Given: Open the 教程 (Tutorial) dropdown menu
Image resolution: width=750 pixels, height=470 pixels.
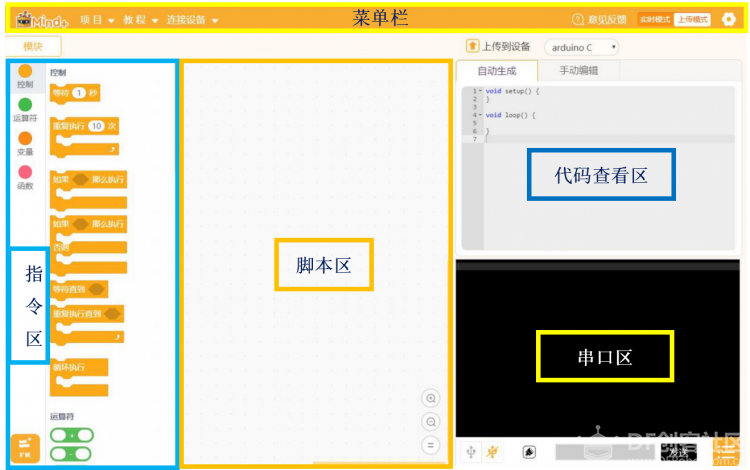Looking at the screenshot, I should 139,19.
